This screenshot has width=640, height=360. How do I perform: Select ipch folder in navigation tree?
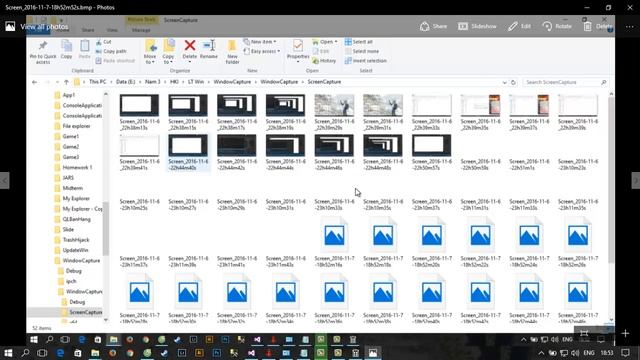[71, 281]
